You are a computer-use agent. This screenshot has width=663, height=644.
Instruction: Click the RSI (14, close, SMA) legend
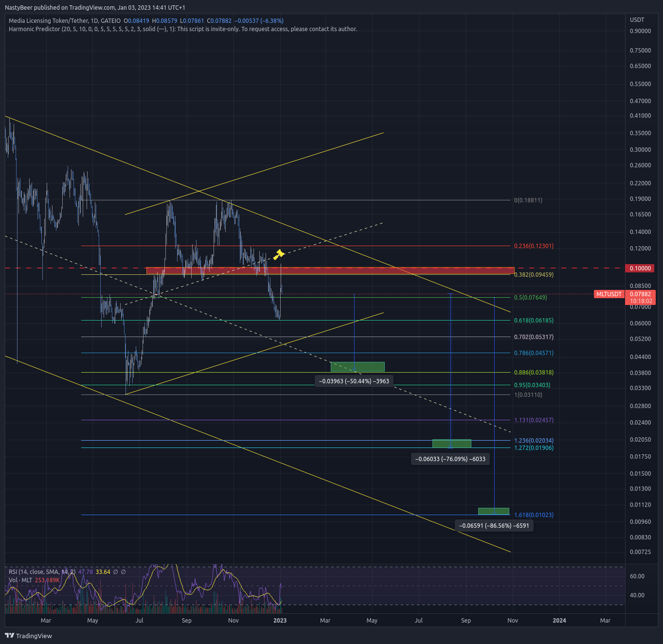click(42, 572)
